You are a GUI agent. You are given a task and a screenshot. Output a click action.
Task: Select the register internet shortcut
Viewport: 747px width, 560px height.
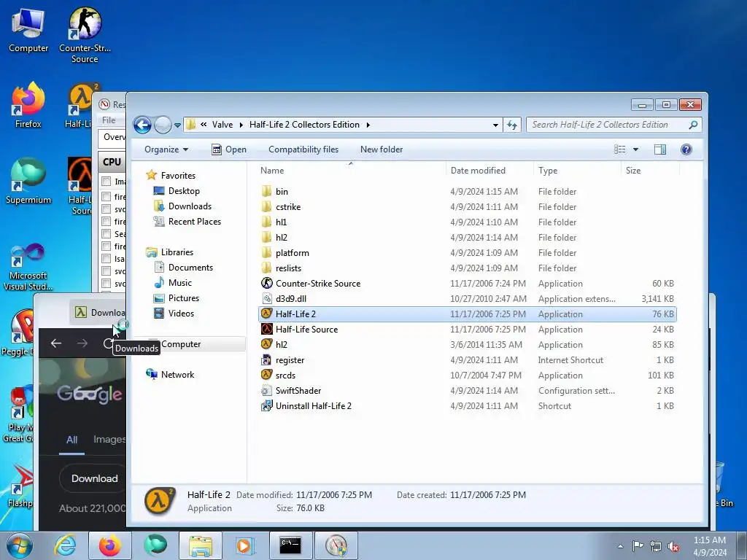(x=468, y=360)
